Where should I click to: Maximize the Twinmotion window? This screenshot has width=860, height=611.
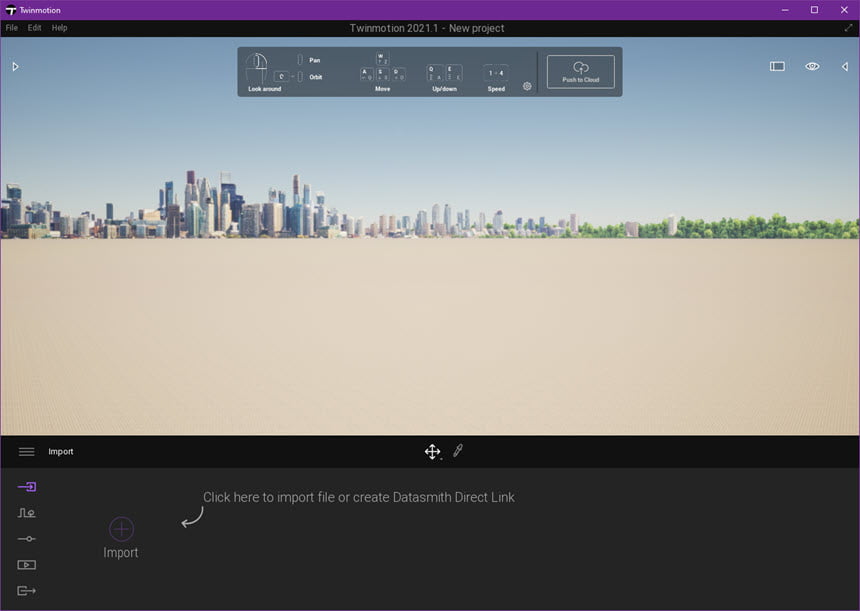pos(814,10)
